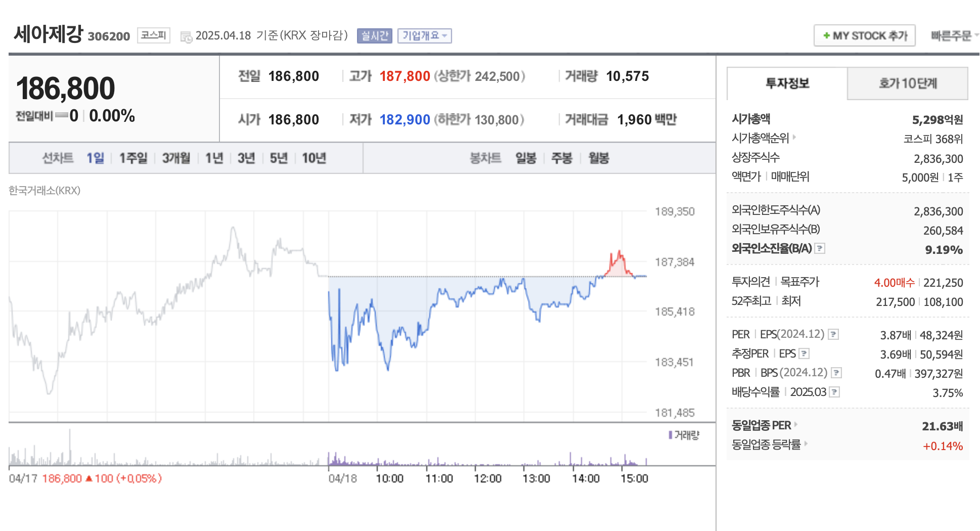This screenshot has height=531, width=980.
Task: Toggle the 실시간 real-time button
Action: tap(375, 36)
